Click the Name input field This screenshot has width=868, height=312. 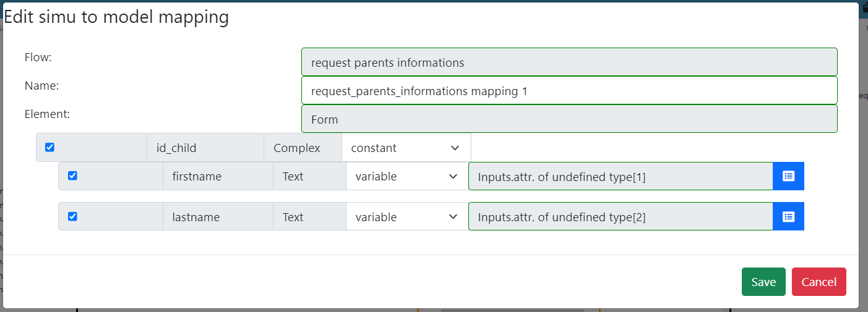coord(569,91)
